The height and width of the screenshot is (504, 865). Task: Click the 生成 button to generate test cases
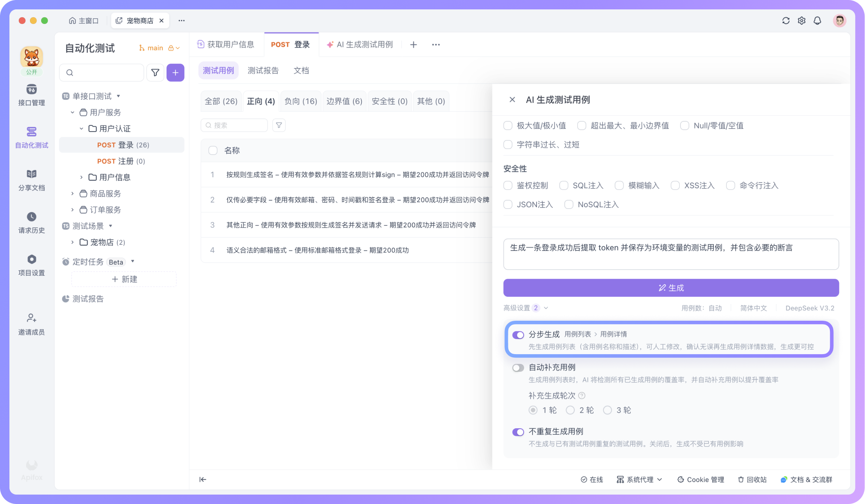tap(670, 288)
